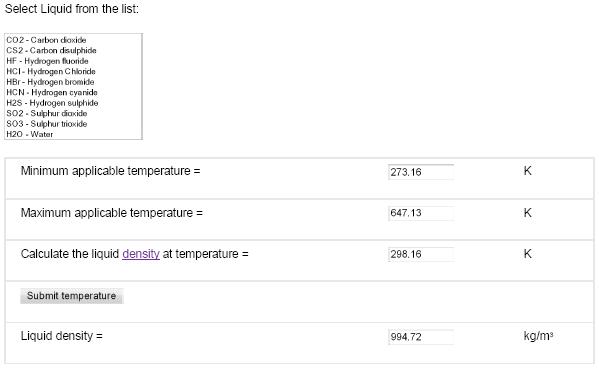
Task: Click the Submit temperature button
Action: coord(71,296)
